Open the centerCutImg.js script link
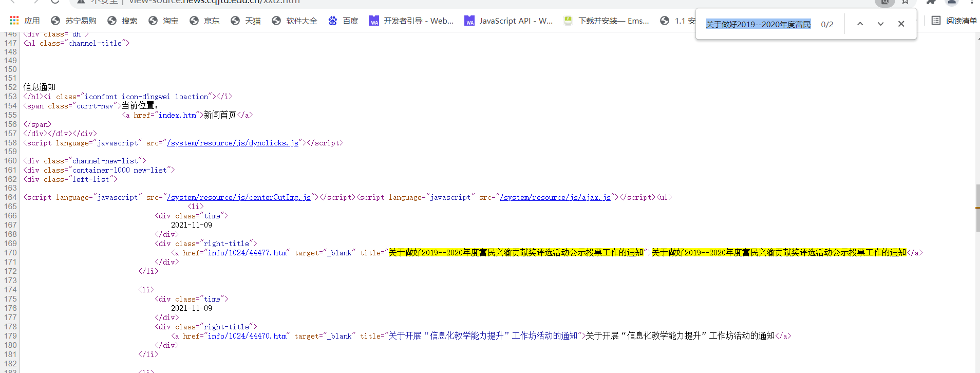The image size is (980, 373). tap(239, 197)
